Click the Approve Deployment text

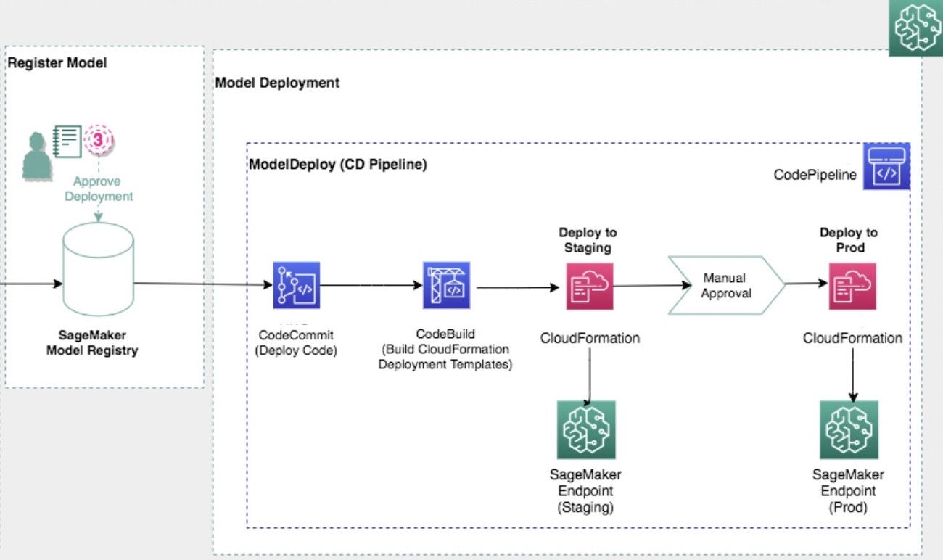[x=99, y=189]
